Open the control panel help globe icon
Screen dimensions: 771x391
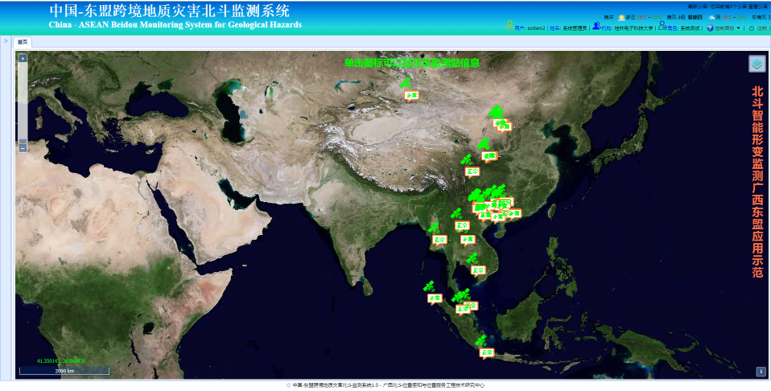710,29
